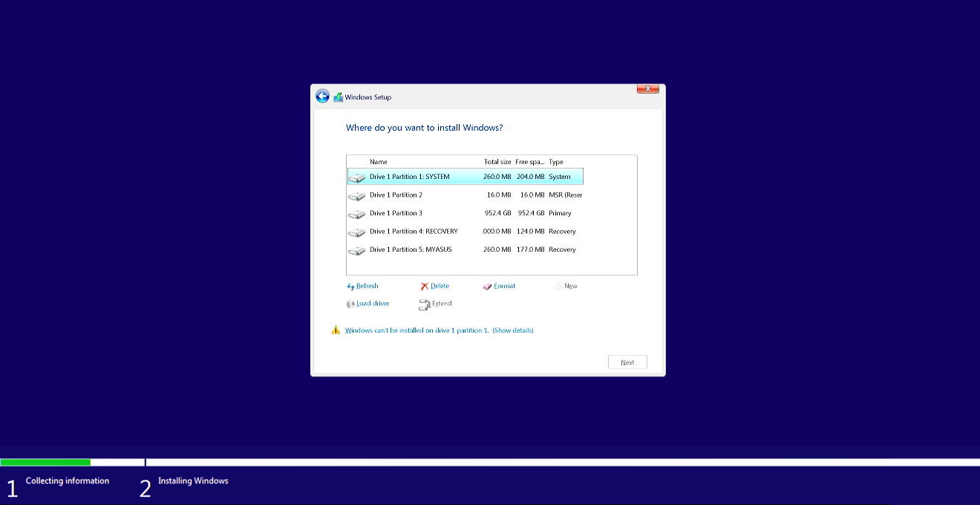Click the pink eraser Format icon
The image size is (980, 505).
pyautogui.click(x=487, y=286)
